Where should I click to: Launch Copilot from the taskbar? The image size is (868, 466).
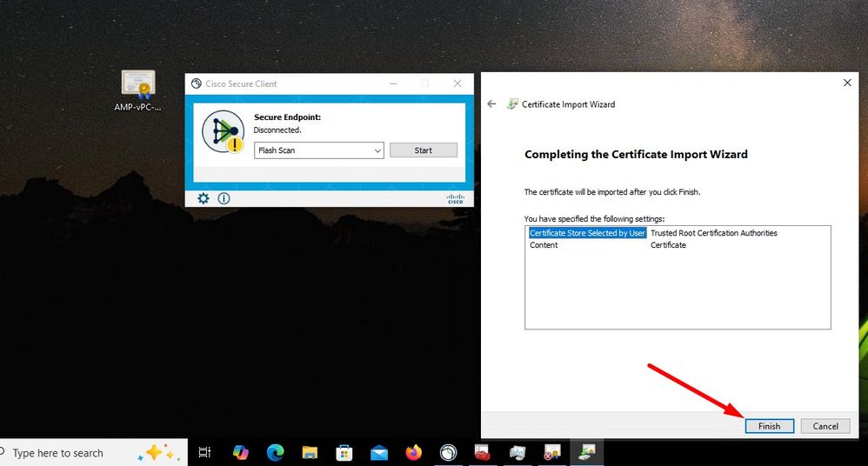(x=240, y=453)
